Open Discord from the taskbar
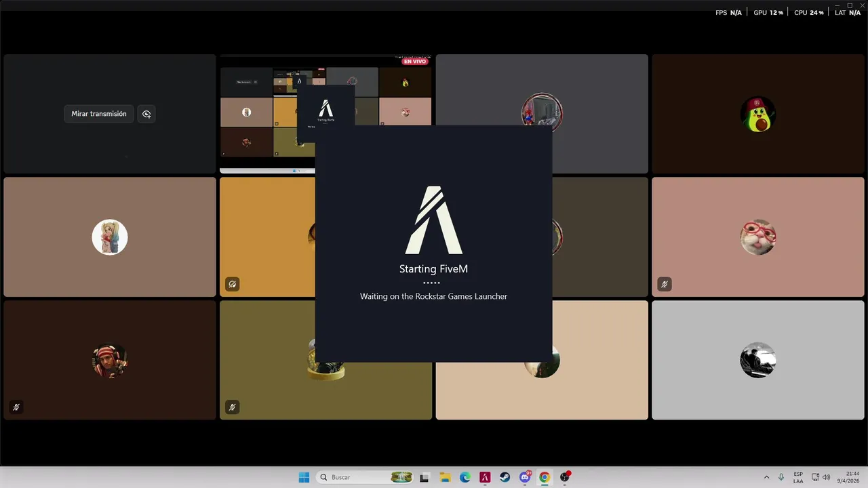 click(525, 477)
